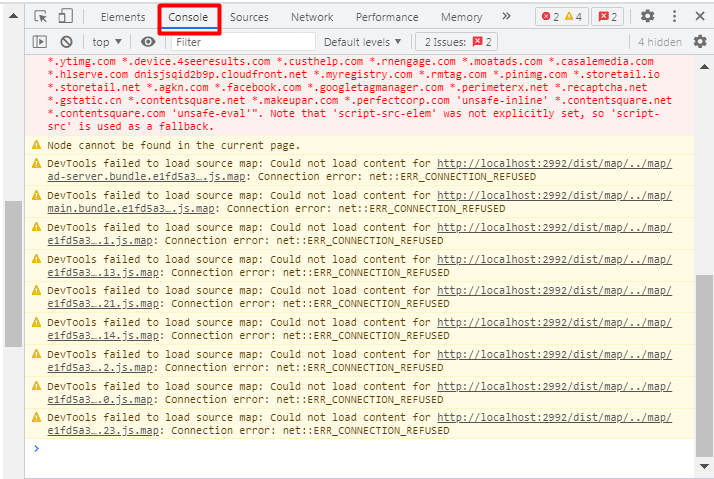
Task: Close the DevTools panel
Action: (x=698, y=17)
